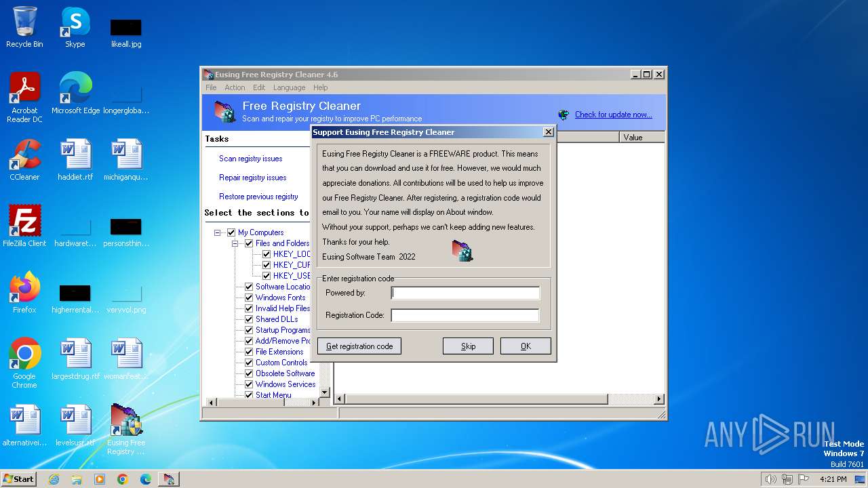The width and height of the screenshot is (868, 488).
Task: Uncheck the My Computers checkbox
Action: (231, 232)
